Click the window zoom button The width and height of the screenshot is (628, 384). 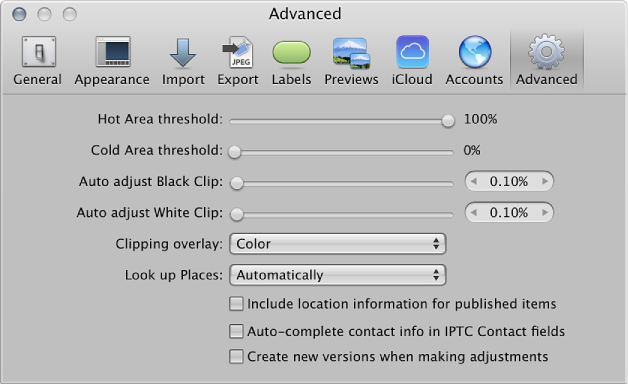coord(70,14)
